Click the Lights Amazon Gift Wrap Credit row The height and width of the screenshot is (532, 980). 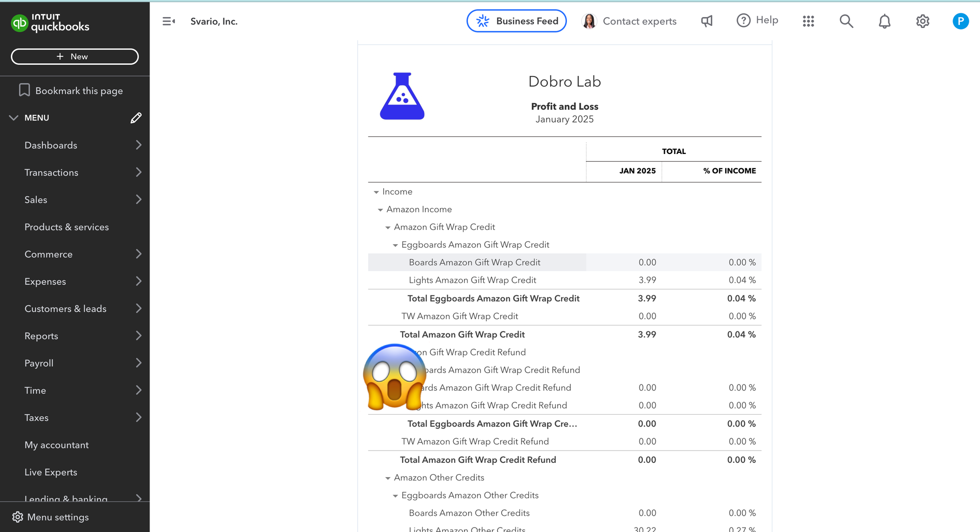coord(564,280)
